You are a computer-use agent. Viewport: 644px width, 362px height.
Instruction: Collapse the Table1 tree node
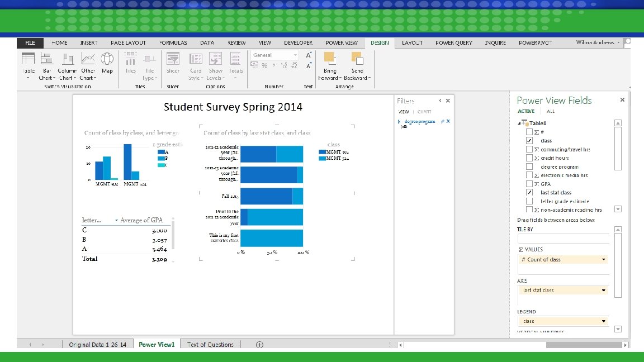coord(519,123)
